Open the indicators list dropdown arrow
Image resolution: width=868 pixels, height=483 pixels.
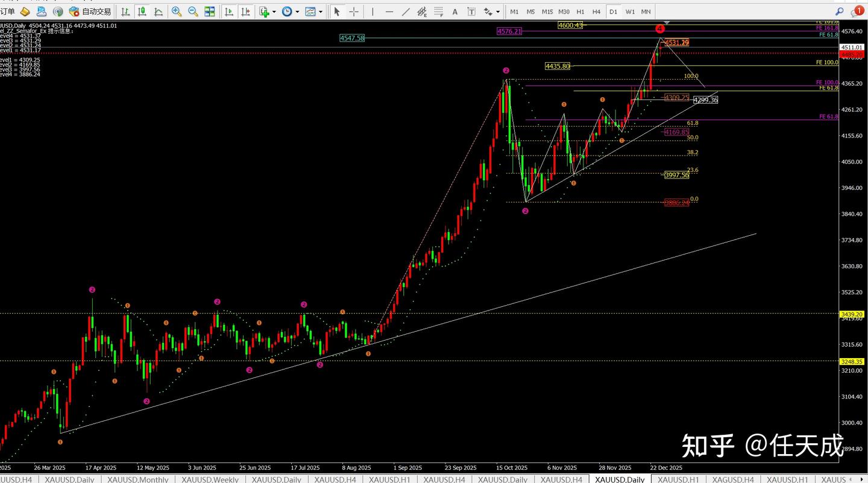pos(274,11)
